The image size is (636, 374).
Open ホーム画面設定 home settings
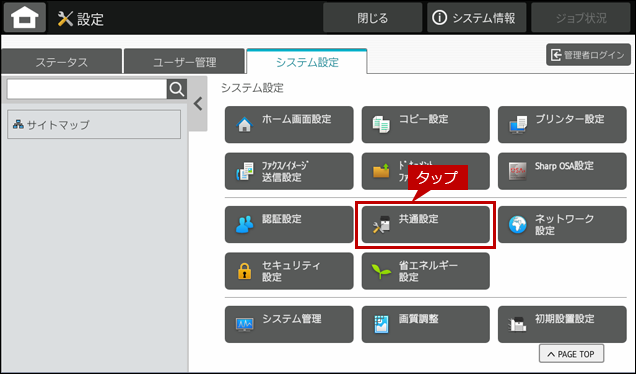tap(289, 125)
